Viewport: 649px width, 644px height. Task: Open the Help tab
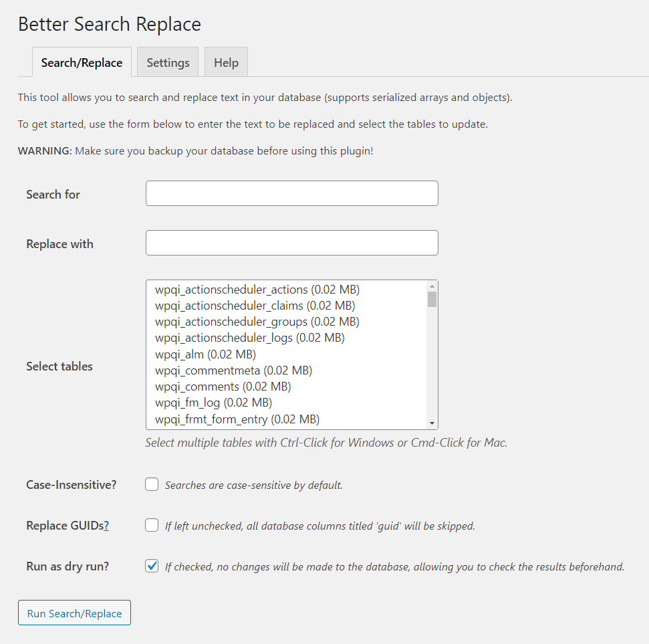point(226,62)
